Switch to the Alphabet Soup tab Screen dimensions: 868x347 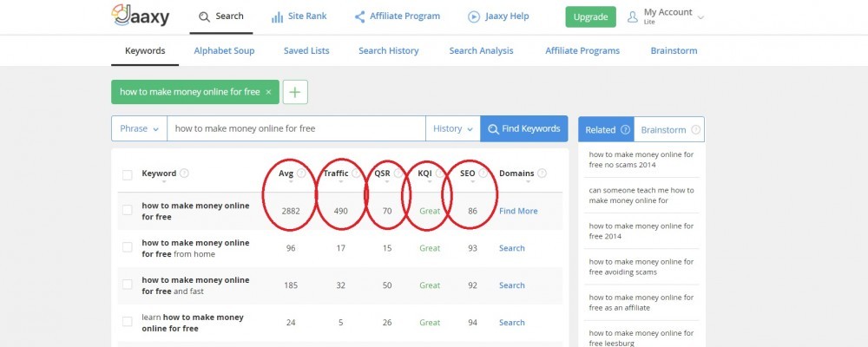[224, 51]
